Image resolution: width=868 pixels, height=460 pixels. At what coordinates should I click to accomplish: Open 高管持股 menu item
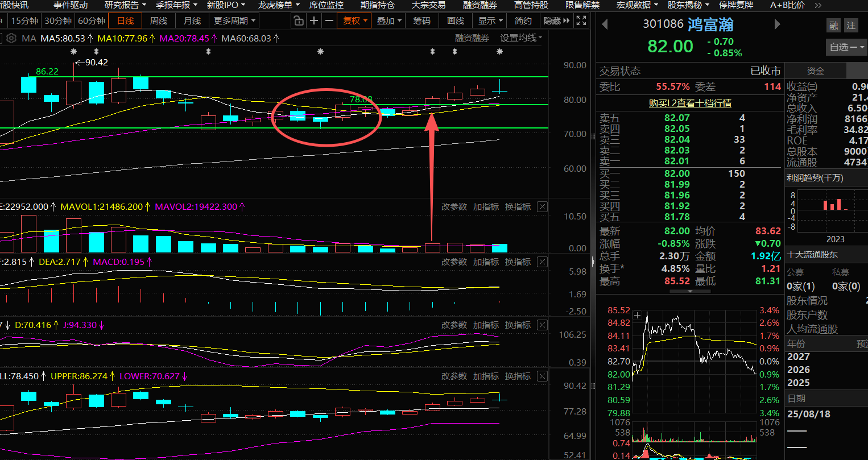coord(531,5)
